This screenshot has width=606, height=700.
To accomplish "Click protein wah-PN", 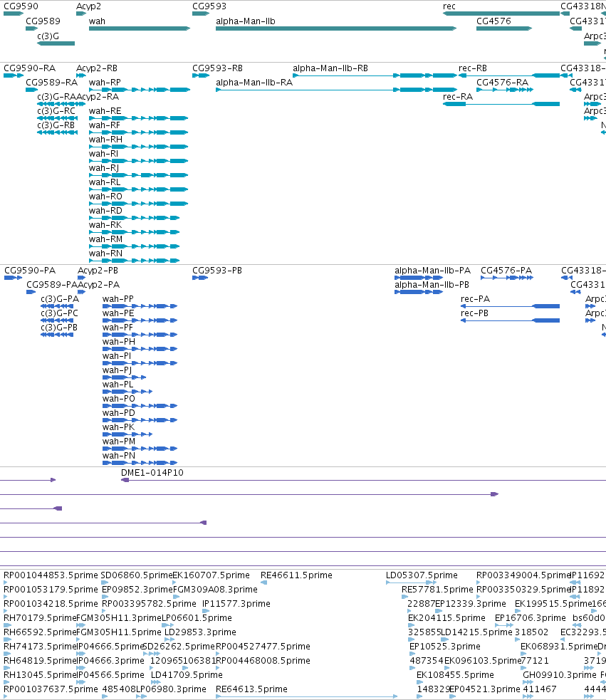I will coord(140,463).
